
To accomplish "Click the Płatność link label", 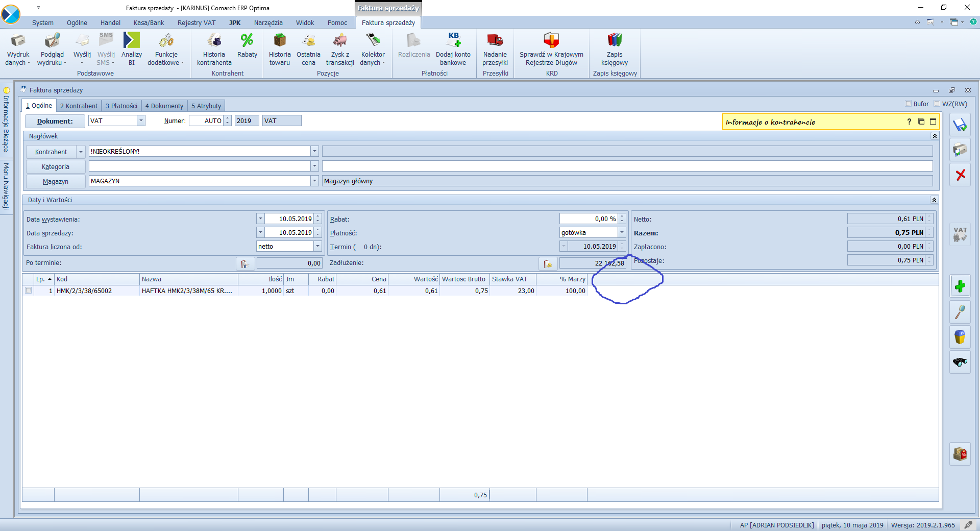I will click(344, 233).
